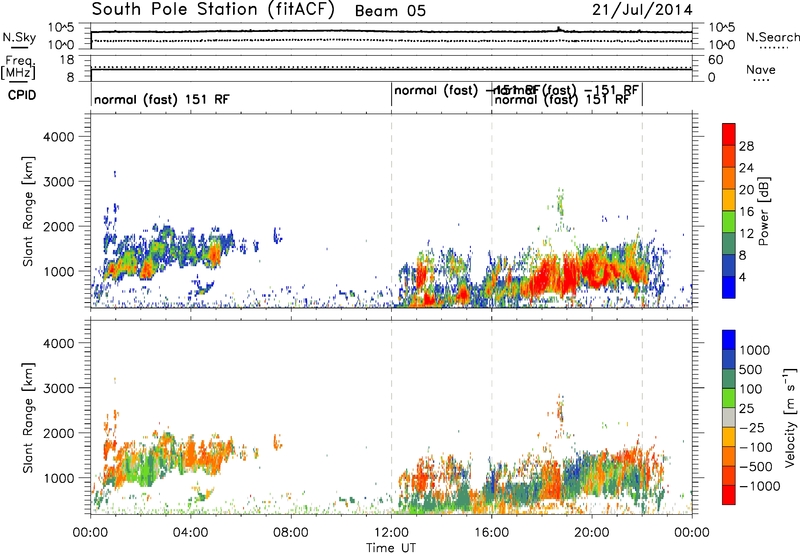This screenshot has width=800, height=554.
Task: Select the 20–24 dB orange power colorbar segment
Action: tap(729, 178)
